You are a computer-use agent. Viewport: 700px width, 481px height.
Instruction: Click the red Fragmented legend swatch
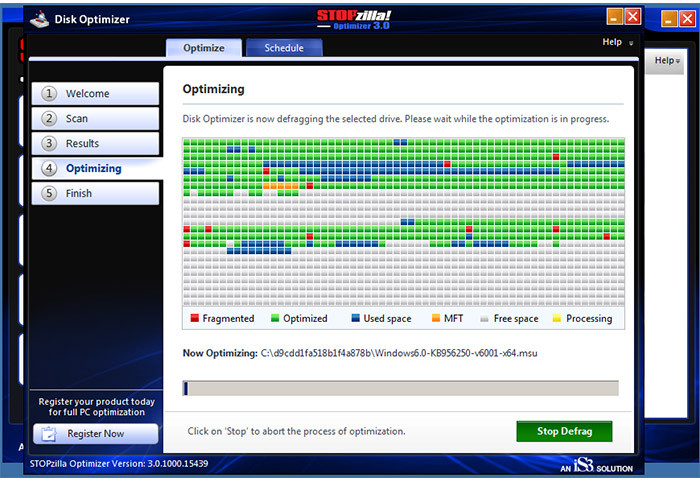pos(194,318)
